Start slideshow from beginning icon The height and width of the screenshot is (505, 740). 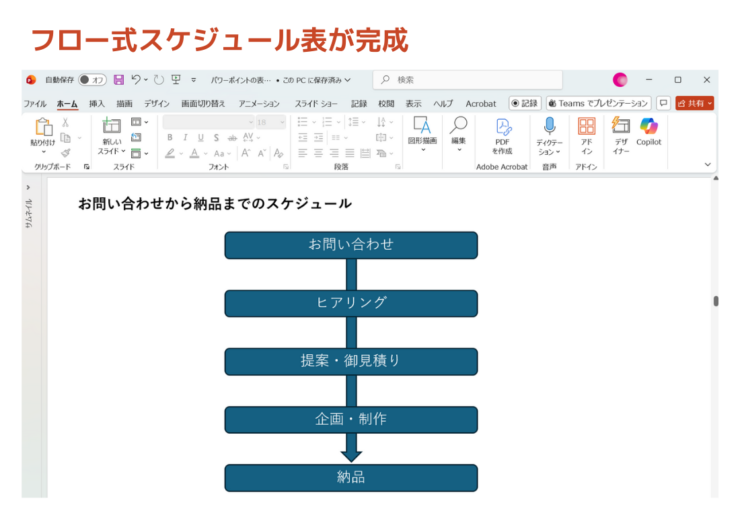coord(176,79)
